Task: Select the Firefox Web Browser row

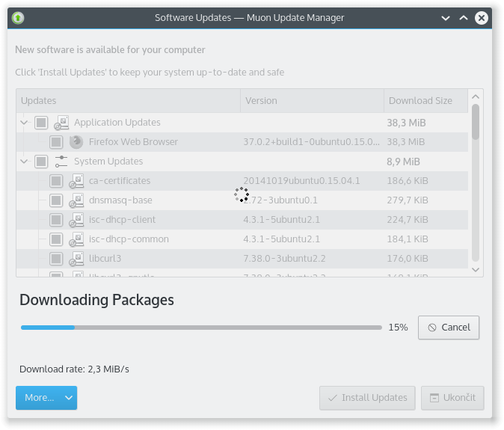Action: pos(242,142)
